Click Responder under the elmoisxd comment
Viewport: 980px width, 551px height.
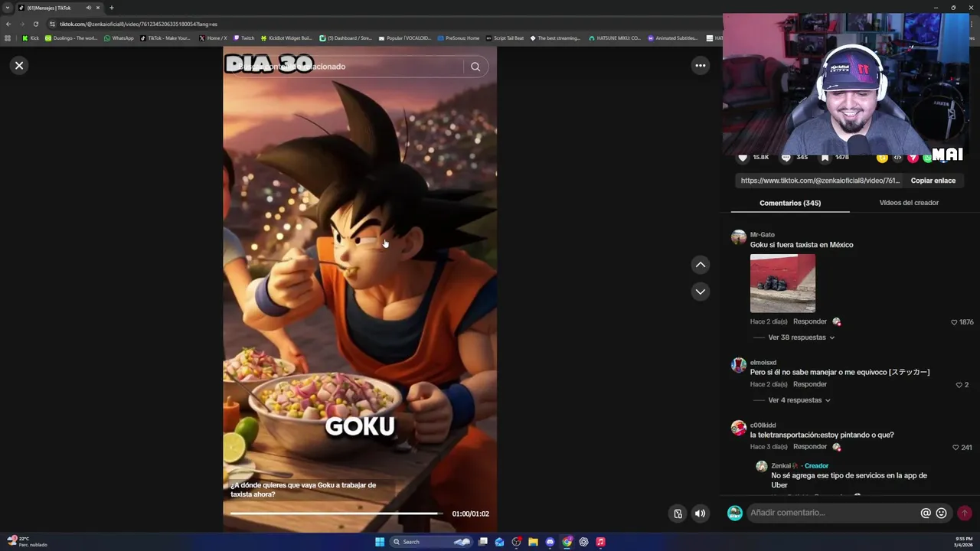point(809,384)
